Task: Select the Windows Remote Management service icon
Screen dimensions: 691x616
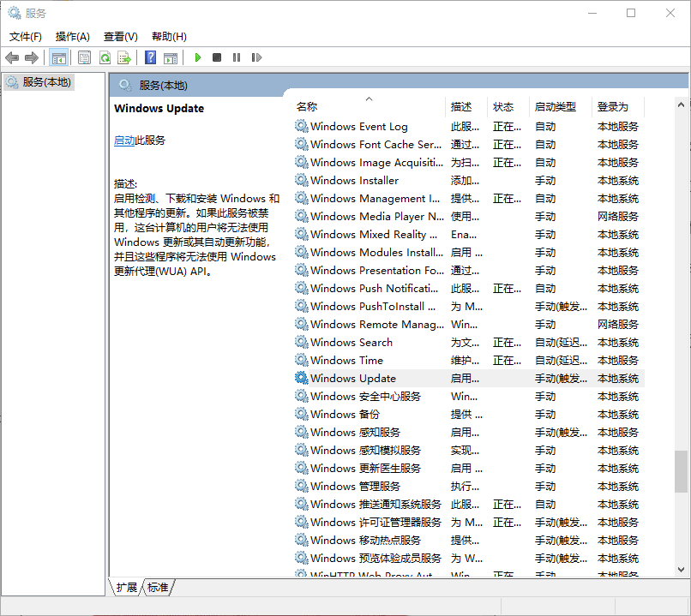Action: click(302, 325)
